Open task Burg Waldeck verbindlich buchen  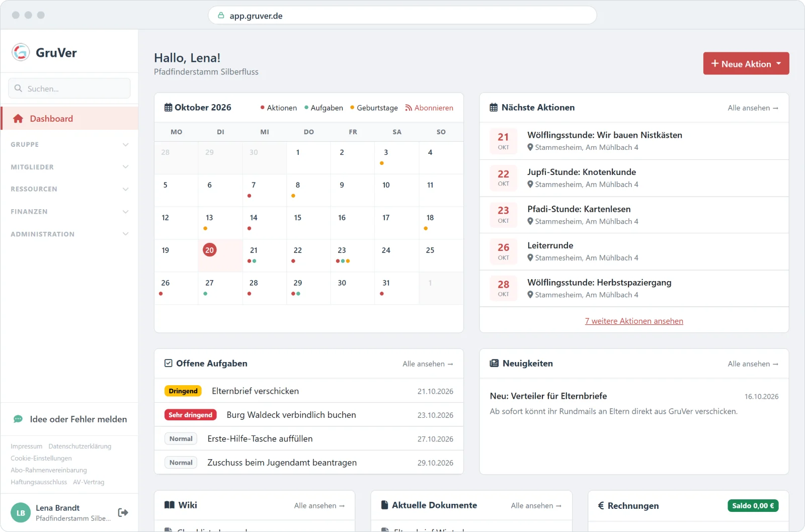[309, 415]
